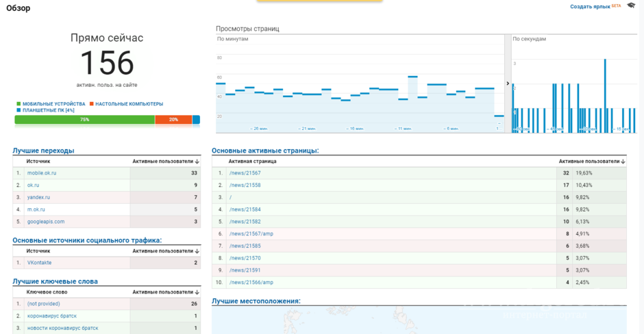Click orange desktop computers legend square
644x334 pixels.
pyautogui.click(x=92, y=104)
